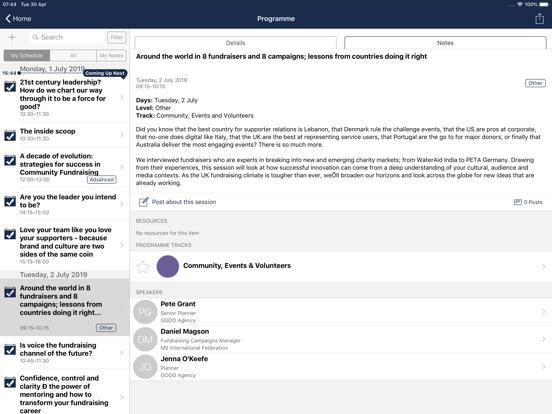Tap Jenna O'Keefe's JO avatar
This screenshot has width=552, height=414.
145,367
